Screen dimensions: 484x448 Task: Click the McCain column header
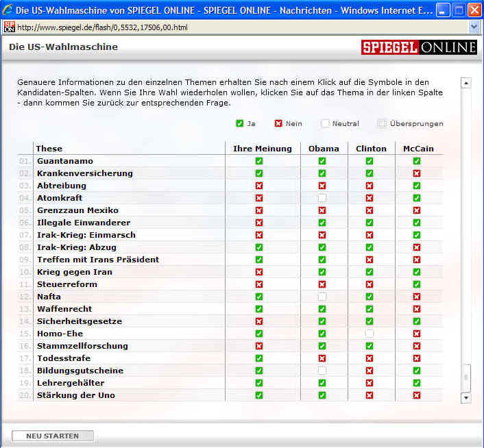point(418,149)
